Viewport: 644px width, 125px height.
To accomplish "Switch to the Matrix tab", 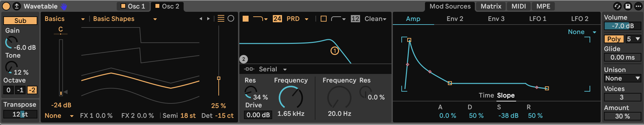I will pyautogui.click(x=491, y=6).
